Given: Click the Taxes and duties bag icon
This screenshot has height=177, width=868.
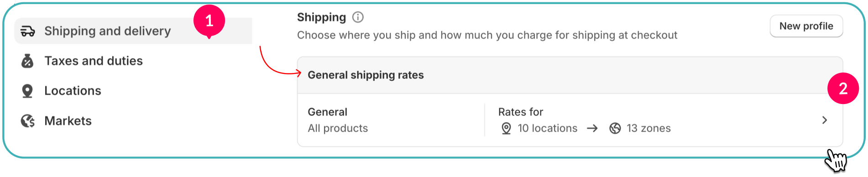Looking at the screenshot, I should (27, 61).
